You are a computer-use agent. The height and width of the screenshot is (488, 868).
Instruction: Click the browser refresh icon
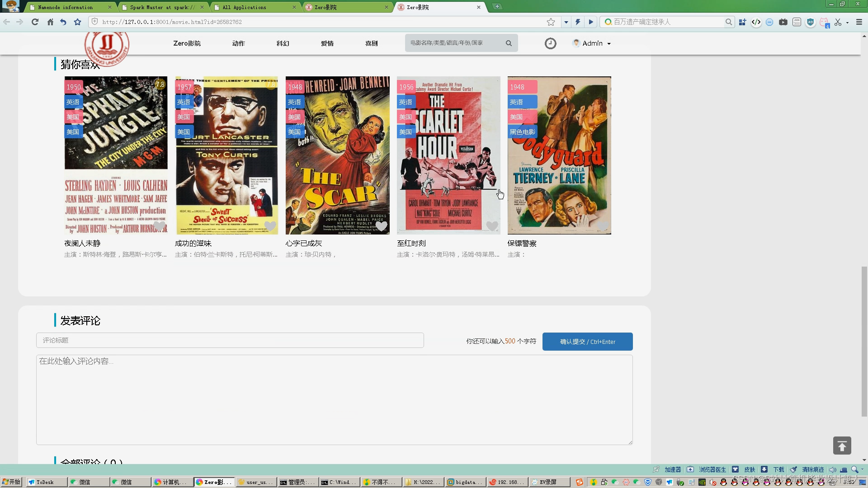click(x=35, y=22)
